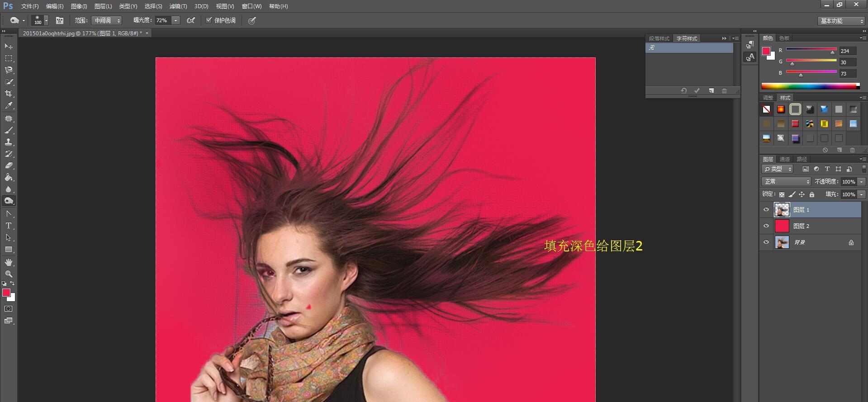Toggle the Protect Tones checkbox
The height and width of the screenshot is (402, 868).
[x=209, y=20]
